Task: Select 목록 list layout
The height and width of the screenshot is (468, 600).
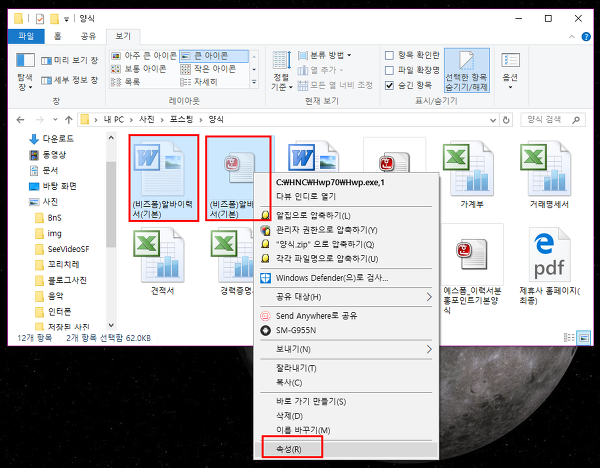Action: click(126, 82)
